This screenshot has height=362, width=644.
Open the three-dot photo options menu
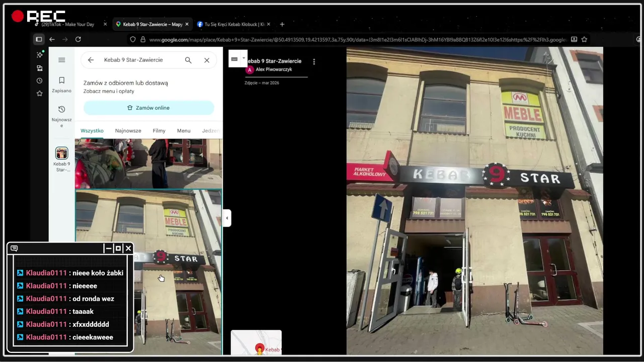[314, 62]
